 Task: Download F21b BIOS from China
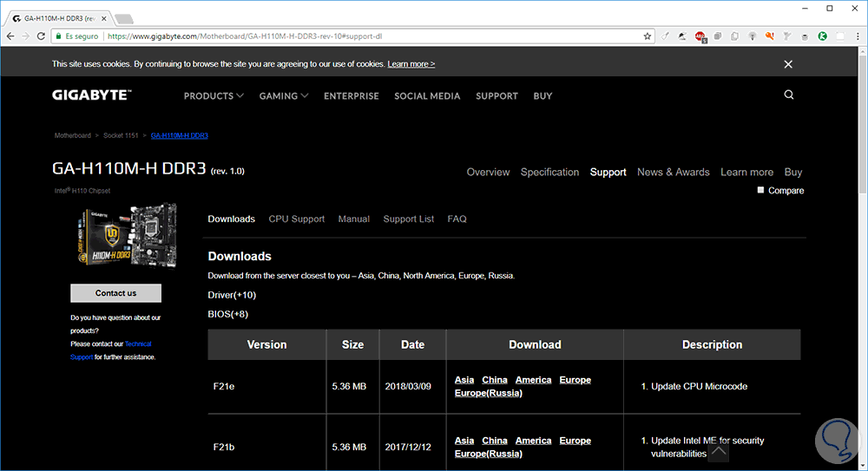(495, 441)
